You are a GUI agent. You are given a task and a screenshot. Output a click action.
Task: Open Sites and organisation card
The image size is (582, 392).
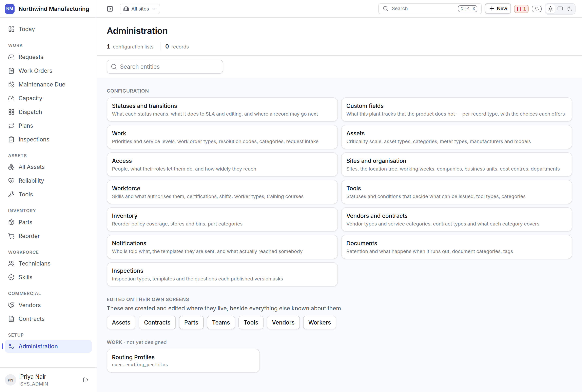pyautogui.click(x=457, y=164)
